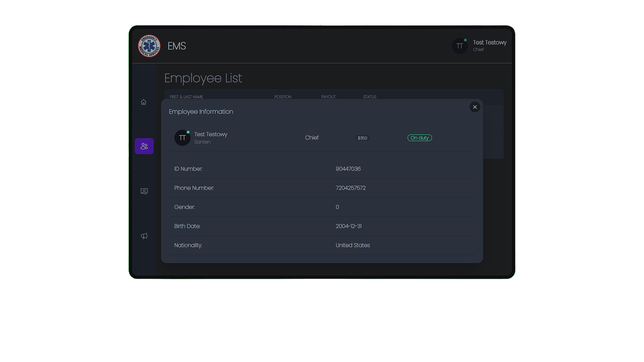Click the TT avatar inside Employee Information
This screenshot has width=644, height=362.
click(x=182, y=138)
